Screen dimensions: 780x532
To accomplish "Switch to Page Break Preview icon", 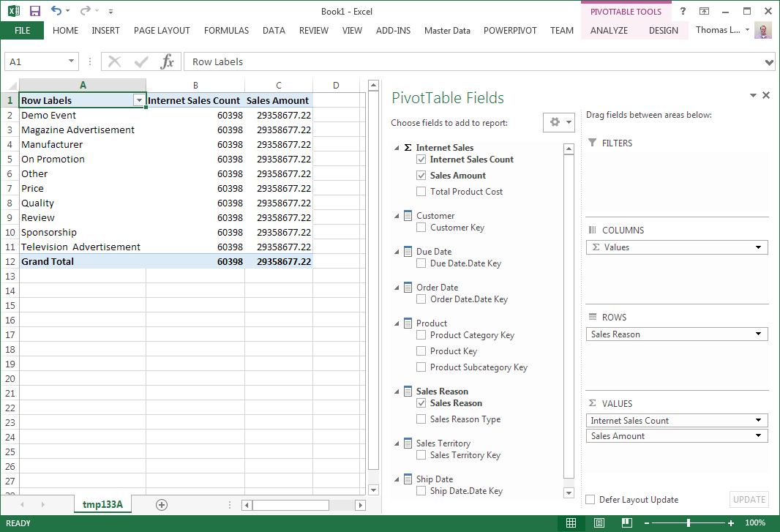I will pos(627,523).
